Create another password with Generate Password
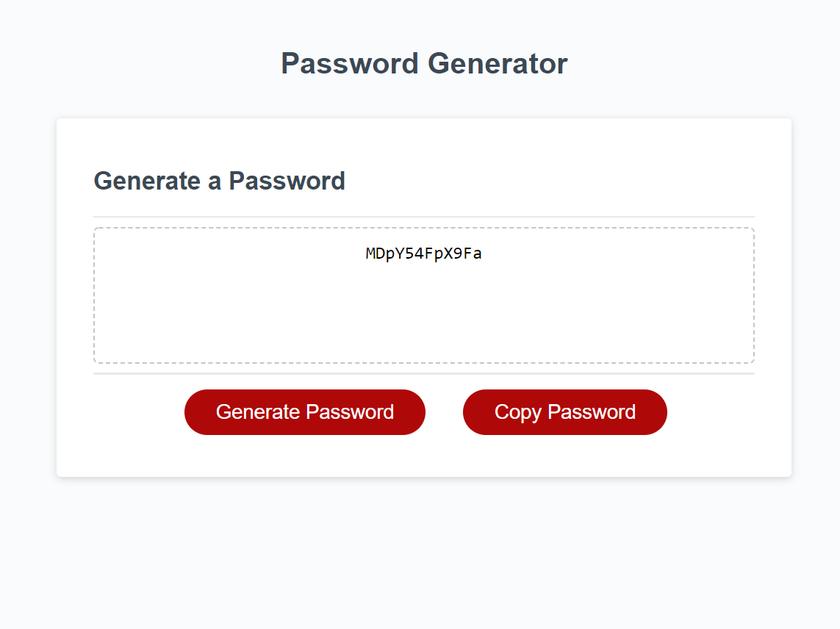The height and width of the screenshot is (629, 840). coord(304,411)
